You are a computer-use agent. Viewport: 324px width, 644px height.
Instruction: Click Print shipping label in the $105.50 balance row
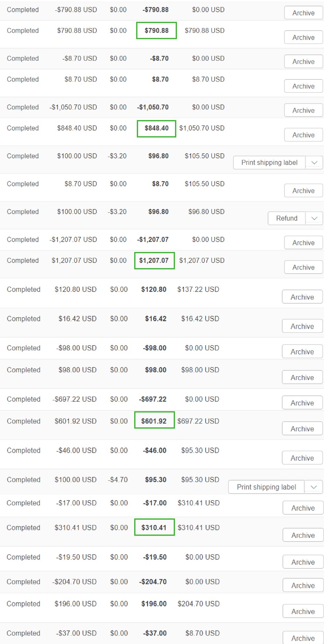click(x=269, y=163)
